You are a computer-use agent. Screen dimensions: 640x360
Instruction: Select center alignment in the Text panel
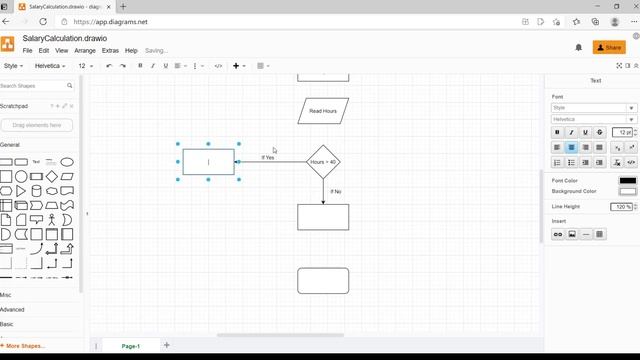[x=571, y=147]
